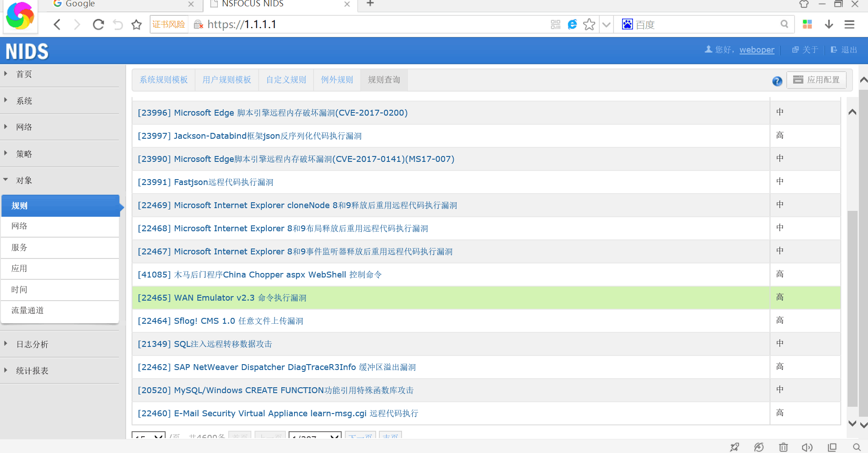This screenshot has height=453, width=868.
Task: Select the 规则查询 tab
Action: pyautogui.click(x=384, y=80)
